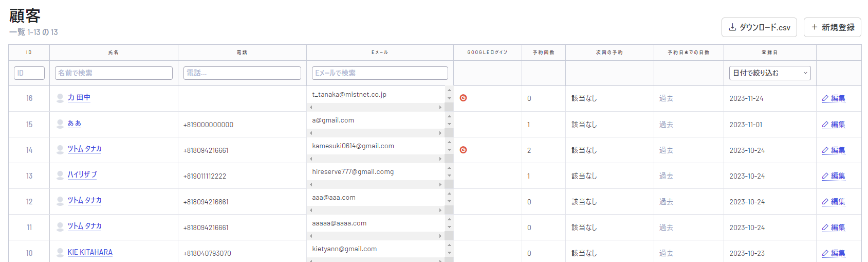Screen dimensions: 868x262
Task: Open customer 力 田中 profile link
Action: (x=79, y=97)
